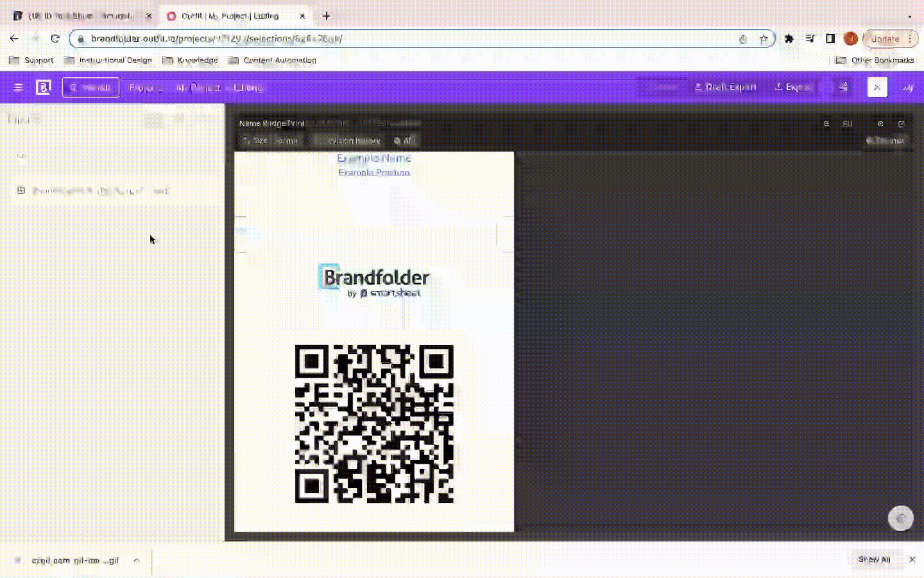Click the zoom in icon above canvas
Viewport: 924px width, 578px height.
coord(880,123)
